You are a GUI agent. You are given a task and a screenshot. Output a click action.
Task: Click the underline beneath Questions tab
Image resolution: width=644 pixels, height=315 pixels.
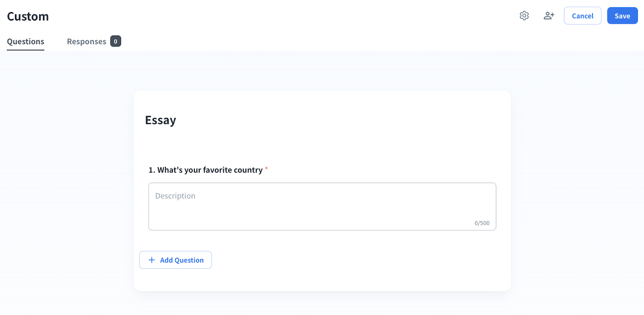pos(25,50)
